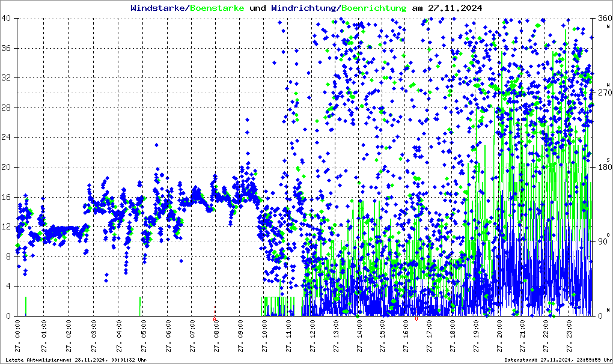The width and height of the screenshot is (613, 364).
Task: Click the time axis label '27. 01:00'
Action: [x=44, y=336]
